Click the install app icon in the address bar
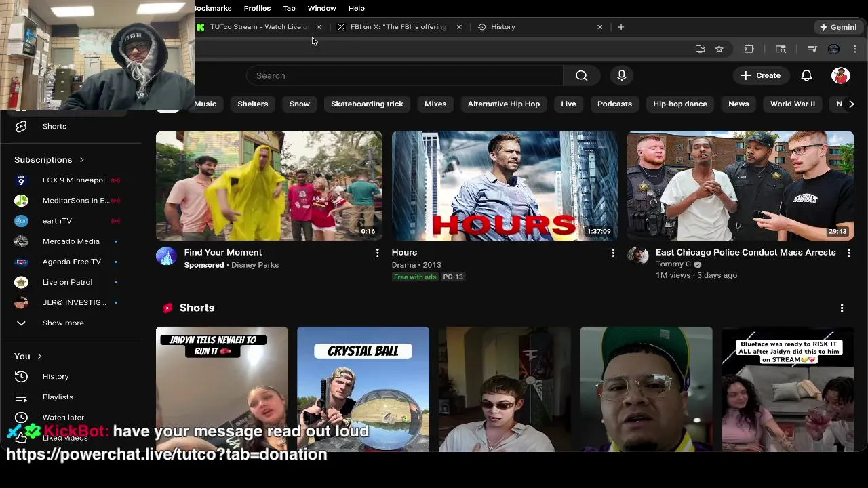The image size is (868, 488). (700, 49)
